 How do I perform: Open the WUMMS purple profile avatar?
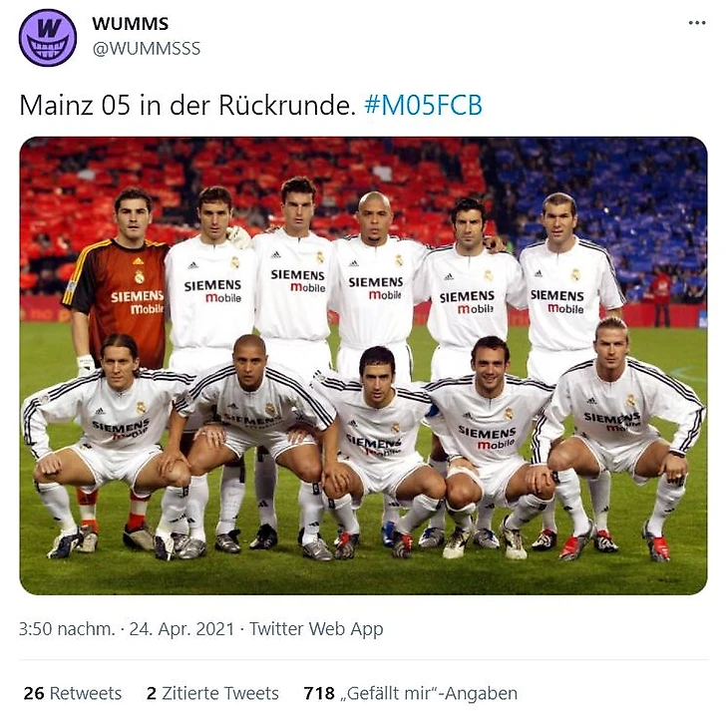pyautogui.click(x=48, y=38)
